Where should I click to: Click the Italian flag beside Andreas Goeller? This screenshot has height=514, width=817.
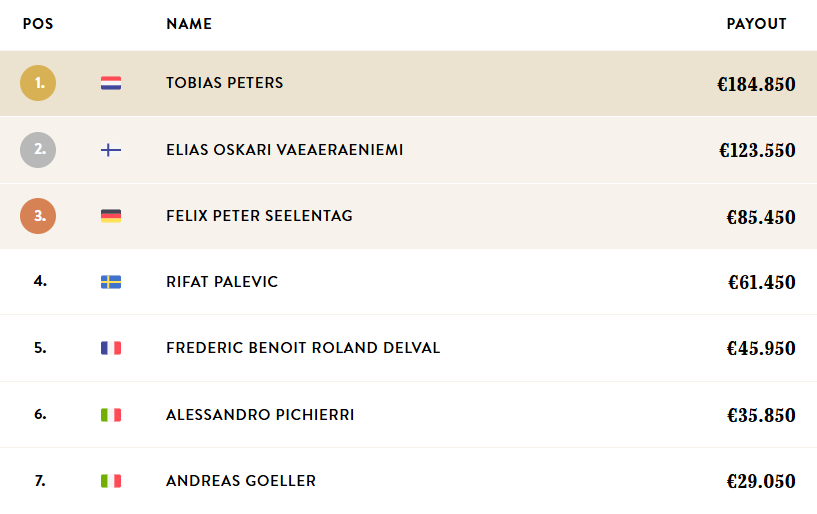coord(111,481)
